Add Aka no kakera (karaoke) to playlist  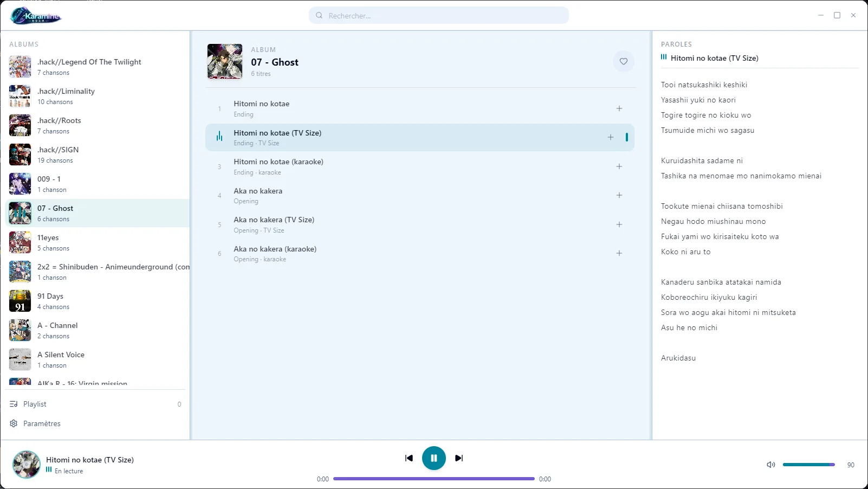point(619,253)
